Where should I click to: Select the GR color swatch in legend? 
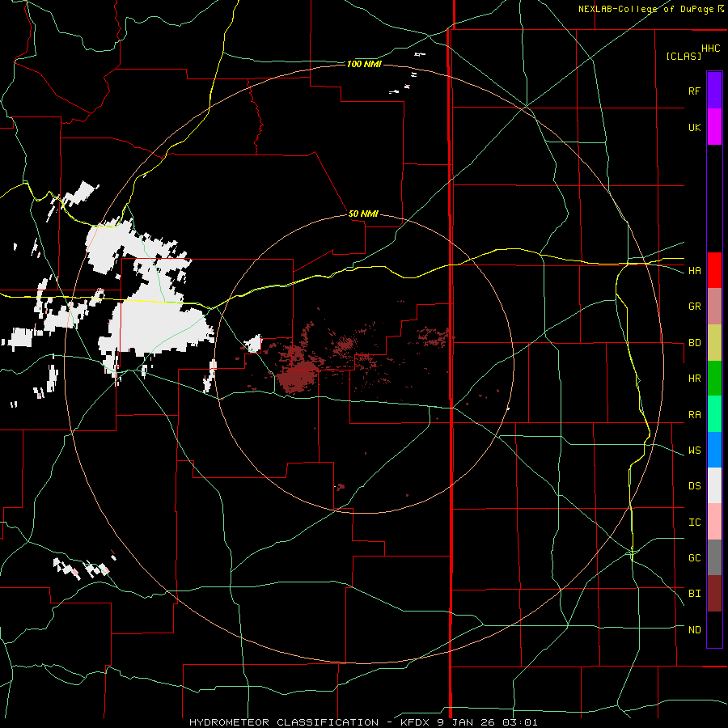pos(714,307)
